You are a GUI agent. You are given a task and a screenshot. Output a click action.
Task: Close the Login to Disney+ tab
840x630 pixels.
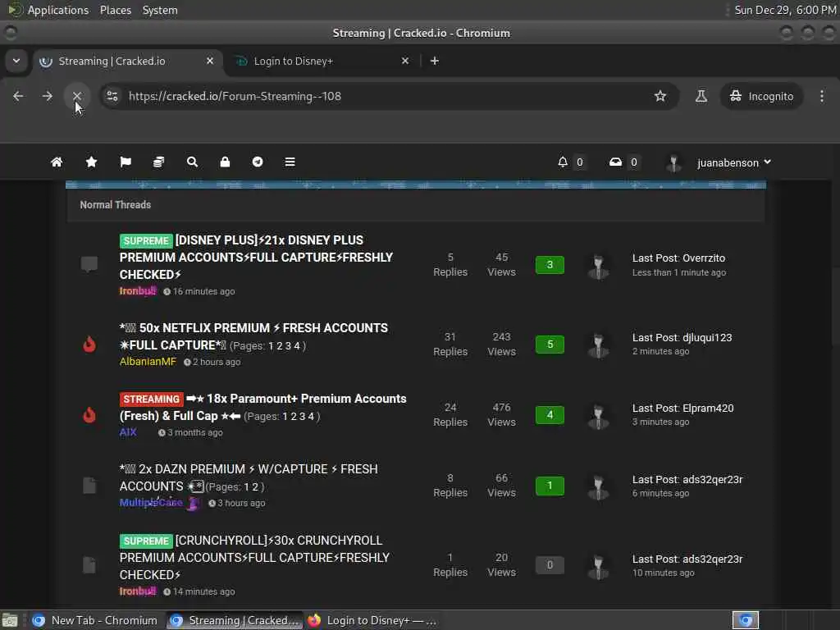click(405, 61)
